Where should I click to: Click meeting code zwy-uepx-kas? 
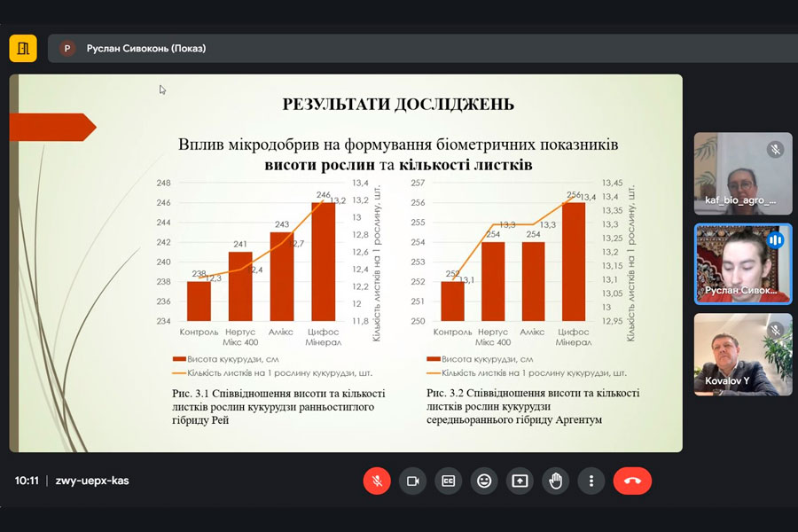click(x=92, y=481)
